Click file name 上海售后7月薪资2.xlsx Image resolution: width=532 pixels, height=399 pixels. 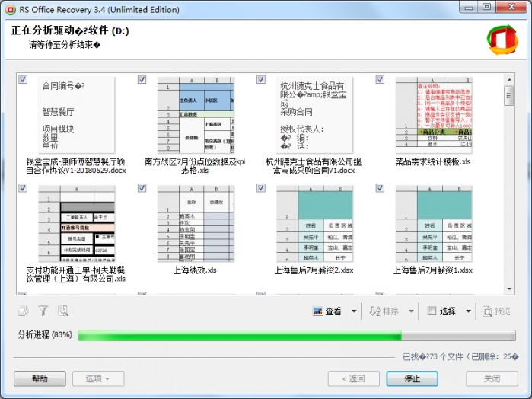[x=314, y=270]
